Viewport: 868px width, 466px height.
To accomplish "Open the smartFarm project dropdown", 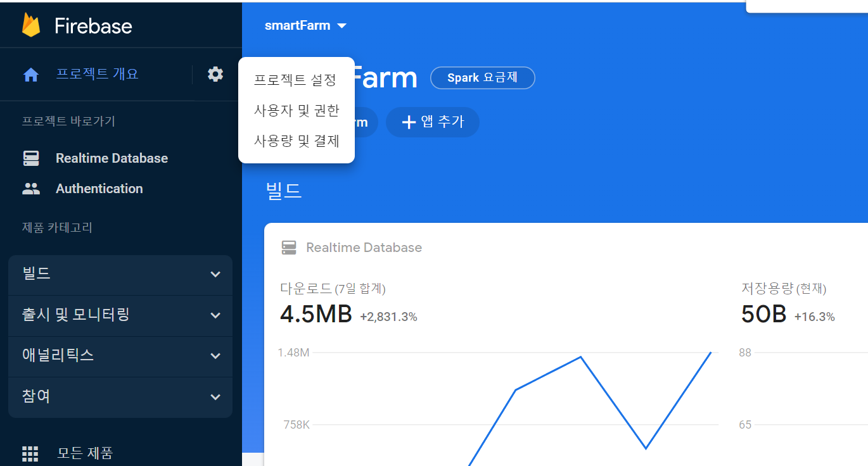I will tap(306, 26).
